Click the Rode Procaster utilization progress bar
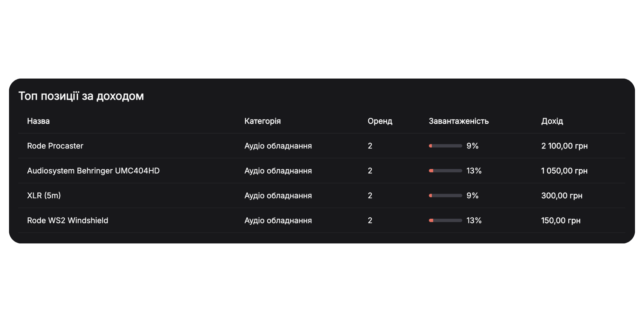Viewport: 644px width, 322px height. point(445,146)
